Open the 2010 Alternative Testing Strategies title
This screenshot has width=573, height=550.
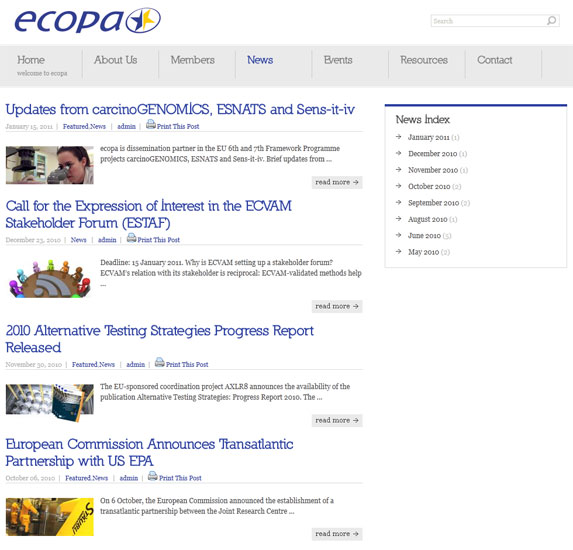tap(160, 339)
